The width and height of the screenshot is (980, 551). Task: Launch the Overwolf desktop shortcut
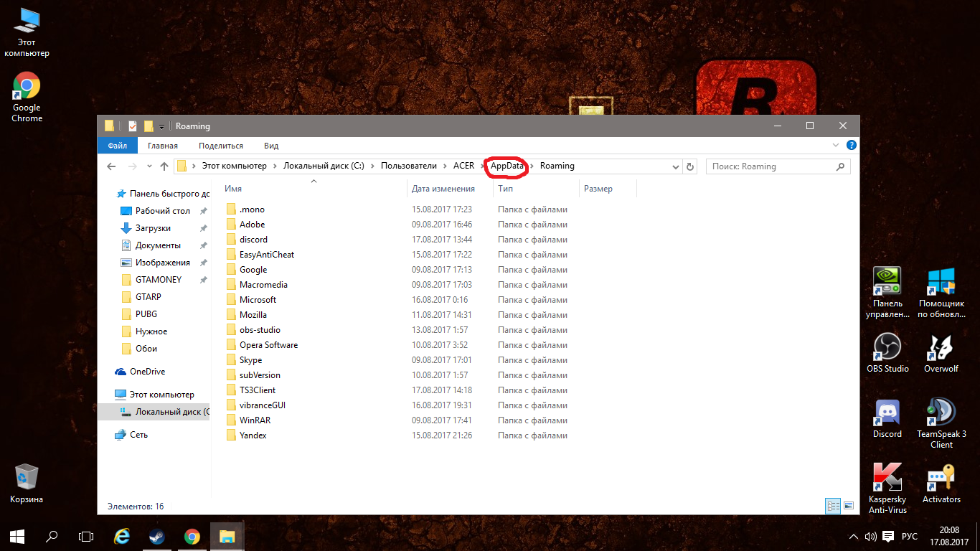[x=941, y=352]
